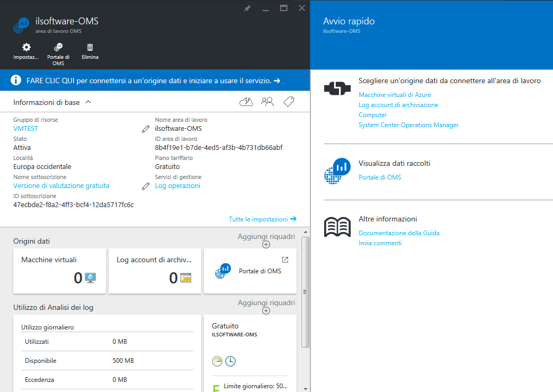Viewport: 553px width, 392px height.
Task: Open System Center Operations Manager link
Action: coord(408,125)
